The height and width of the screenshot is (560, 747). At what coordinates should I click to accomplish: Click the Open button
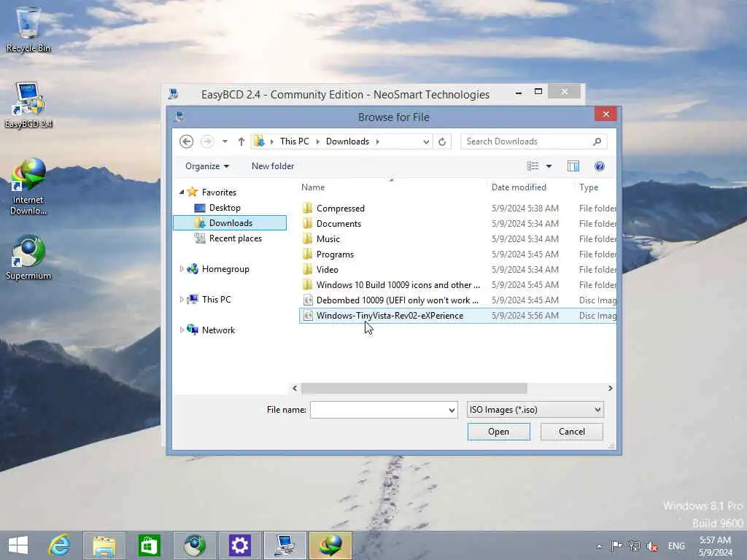tap(498, 432)
